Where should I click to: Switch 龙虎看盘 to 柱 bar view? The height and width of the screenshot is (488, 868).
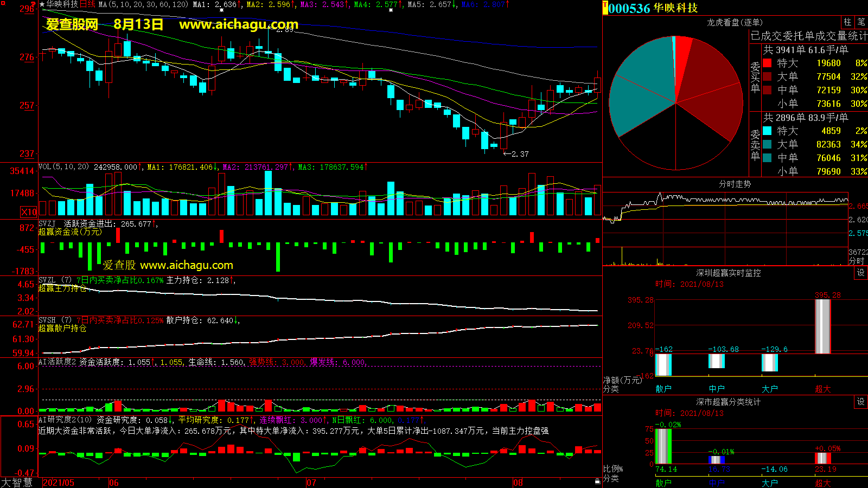(847, 22)
